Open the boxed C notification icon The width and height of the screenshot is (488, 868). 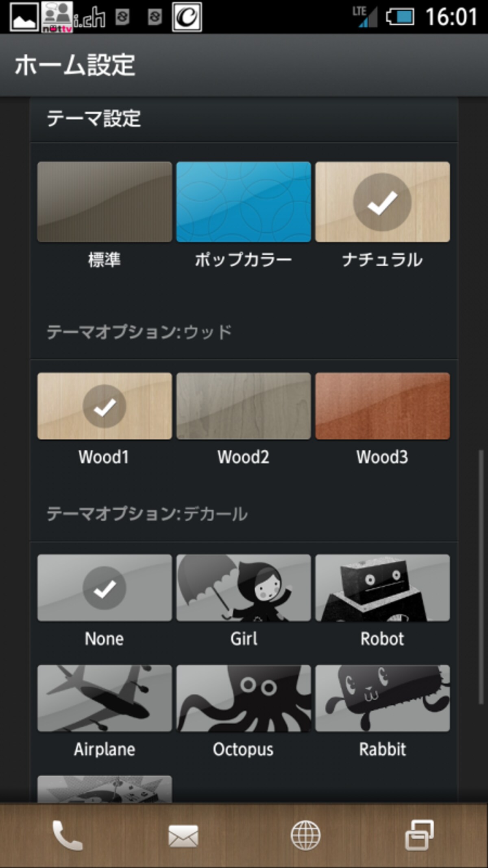point(187,17)
